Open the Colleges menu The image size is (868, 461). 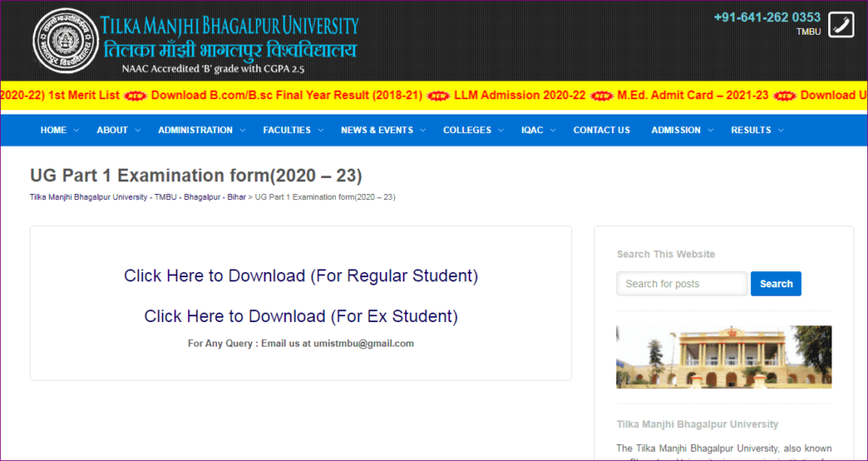[472, 130]
